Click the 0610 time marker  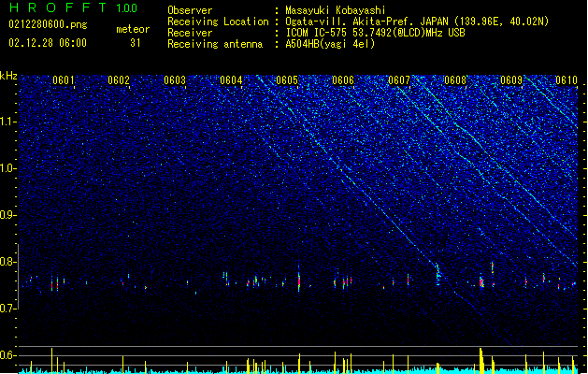[x=566, y=80]
